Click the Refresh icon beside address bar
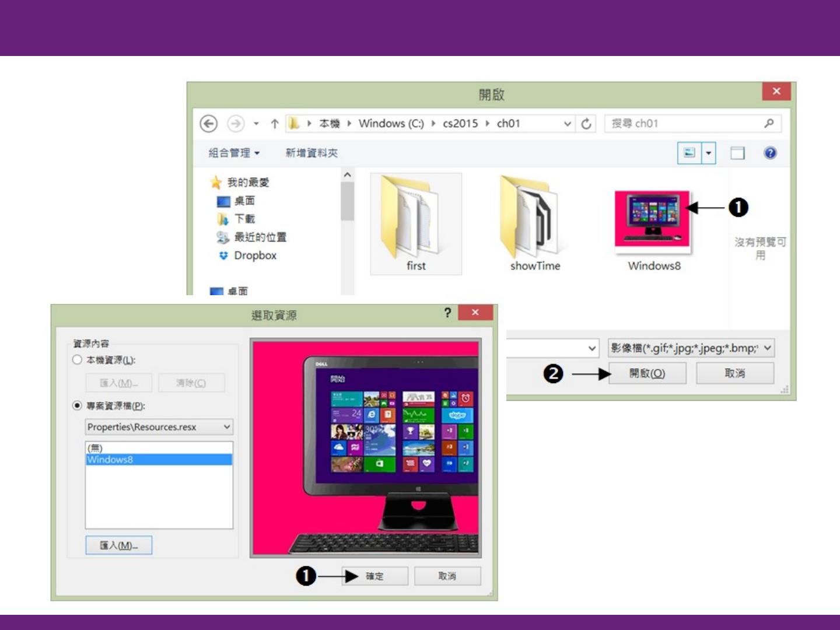The height and width of the screenshot is (630, 840). (586, 124)
